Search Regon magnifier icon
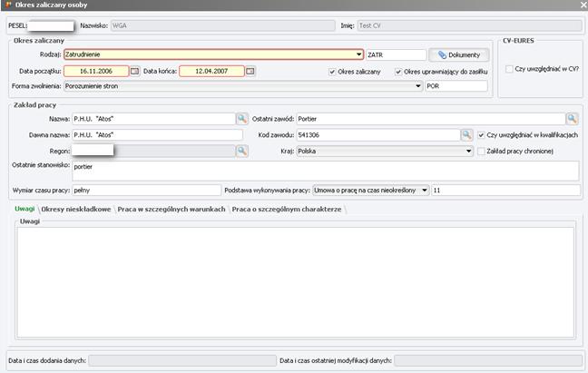Viewport: 588px width, 373px height. coord(242,151)
